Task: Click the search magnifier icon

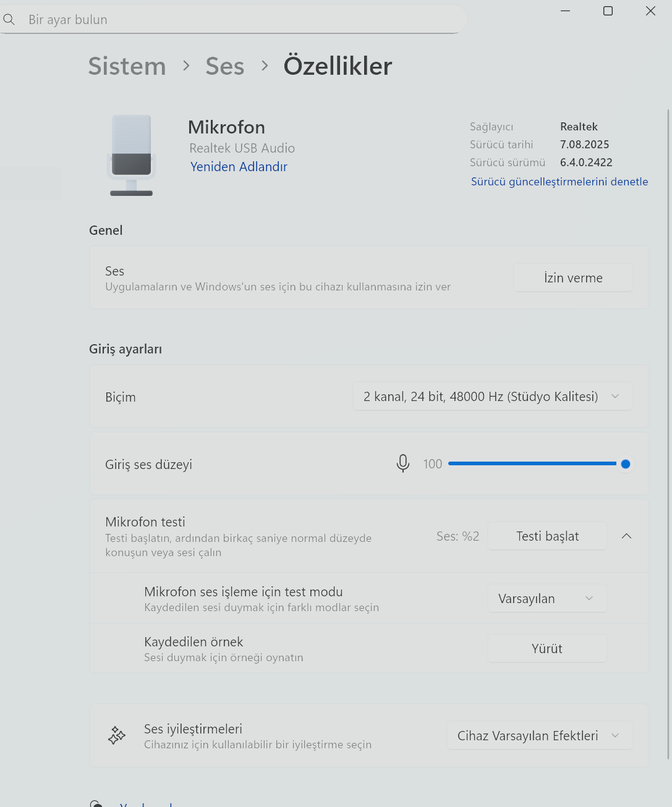Action: click(9, 20)
